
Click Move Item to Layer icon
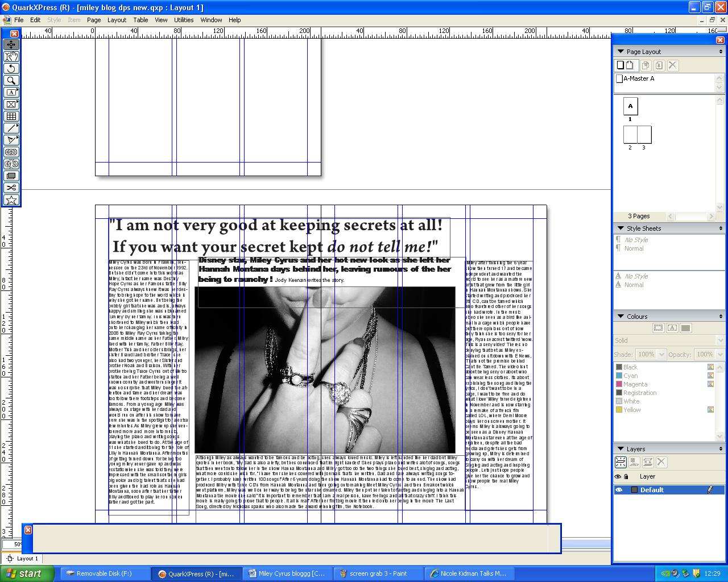pos(634,462)
